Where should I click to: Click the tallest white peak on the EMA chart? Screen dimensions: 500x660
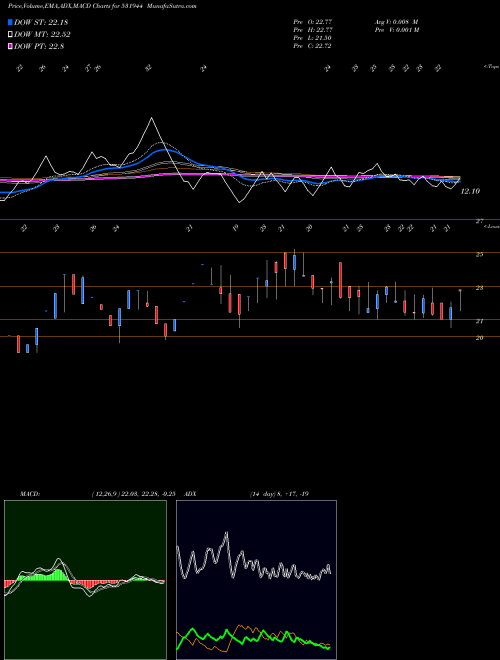click(x=152, y=118)
